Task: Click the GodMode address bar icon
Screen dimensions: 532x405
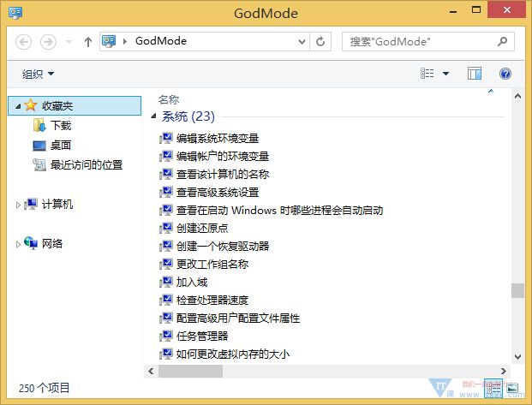Action: click(109, 41)
